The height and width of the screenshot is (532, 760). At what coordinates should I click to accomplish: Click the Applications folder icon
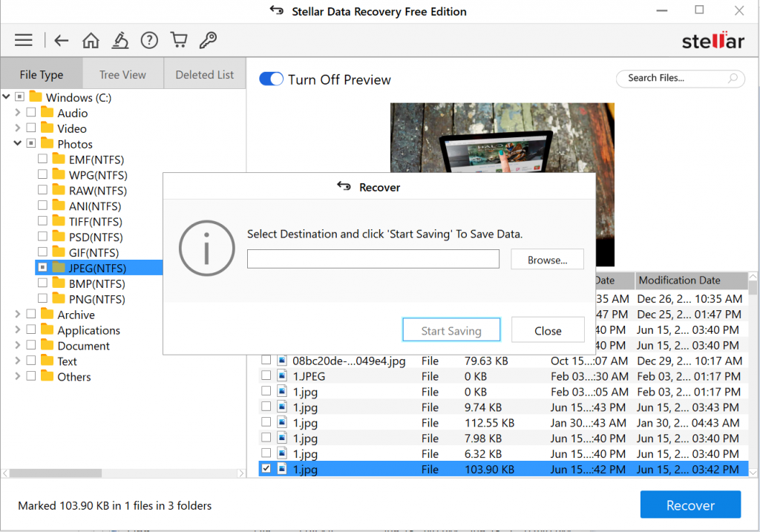pos(47,329)
